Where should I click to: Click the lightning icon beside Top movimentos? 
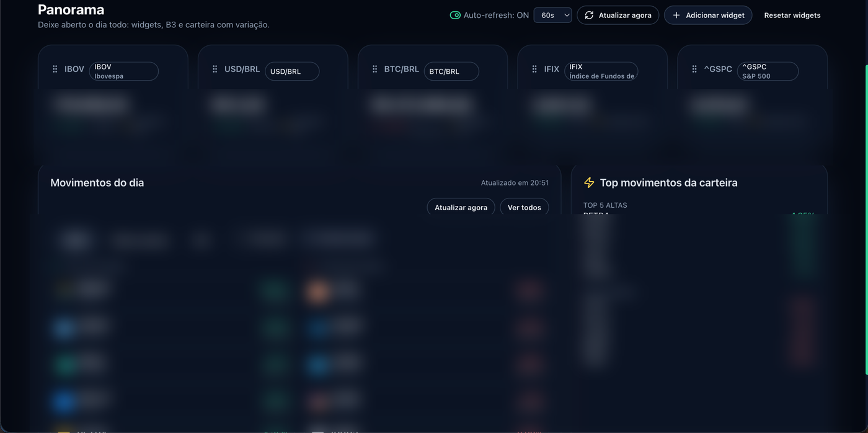[589, 182]
